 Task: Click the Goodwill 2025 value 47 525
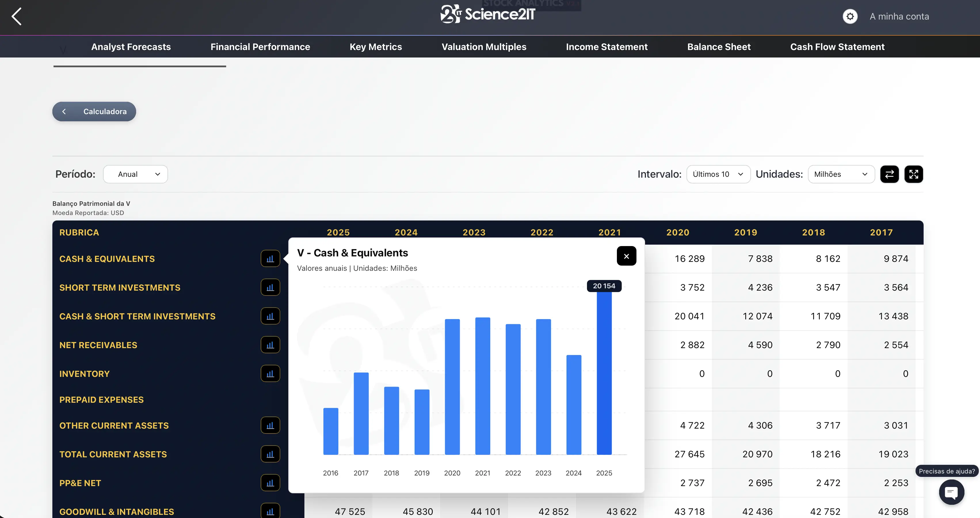pyautogui.click(x=350, y=512)
